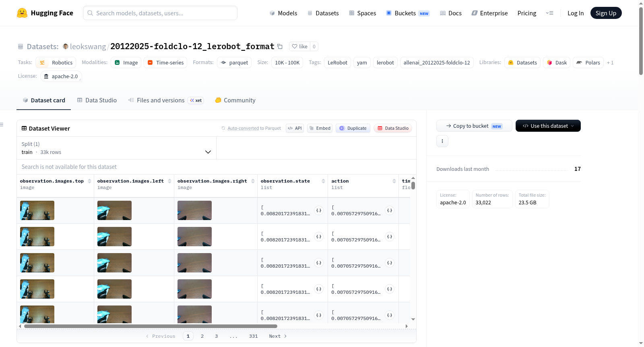Open the Files and versions tab

tap(165, 100)
